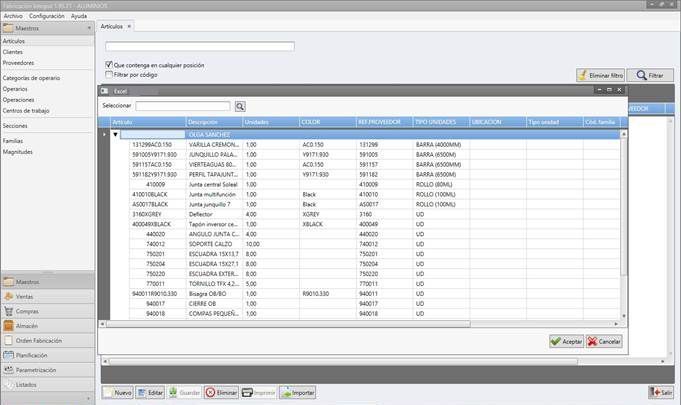Select Centros de trabajo
This screenshot has height=405, width=681.
tap(26, 111)
